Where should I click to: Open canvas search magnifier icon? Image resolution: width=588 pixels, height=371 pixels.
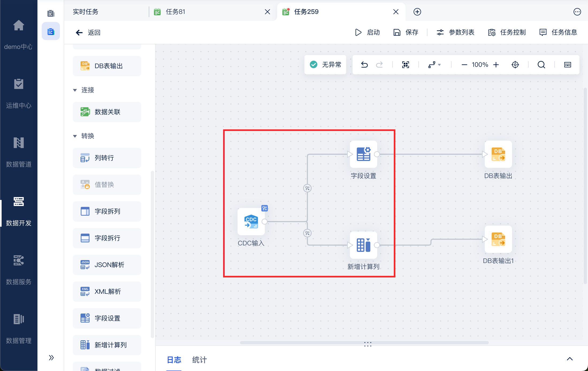[541, 65]
